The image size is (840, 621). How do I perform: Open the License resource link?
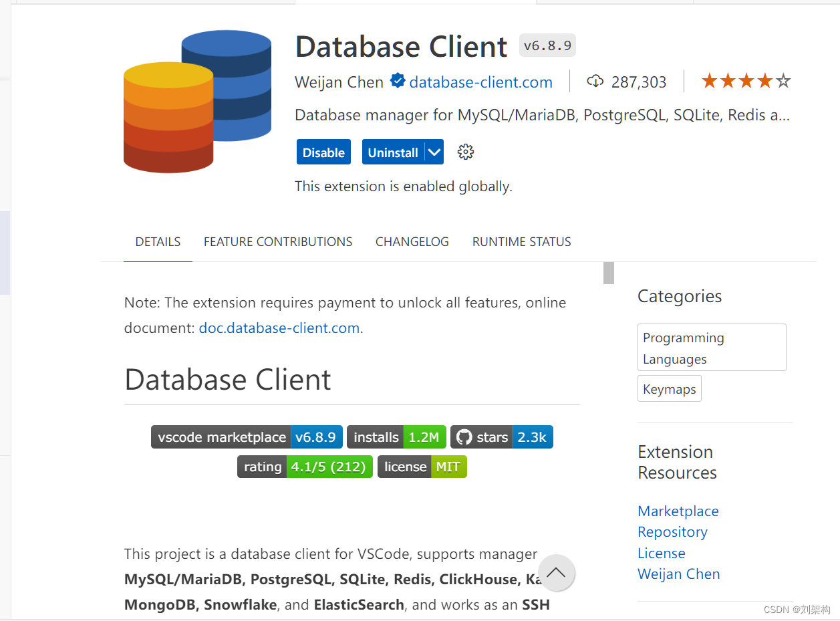662,553
